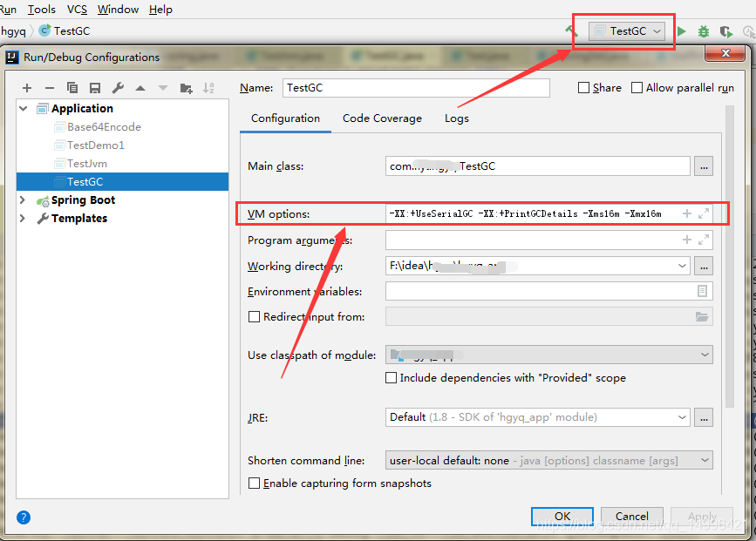Click the Name input field

pos(416,88)
